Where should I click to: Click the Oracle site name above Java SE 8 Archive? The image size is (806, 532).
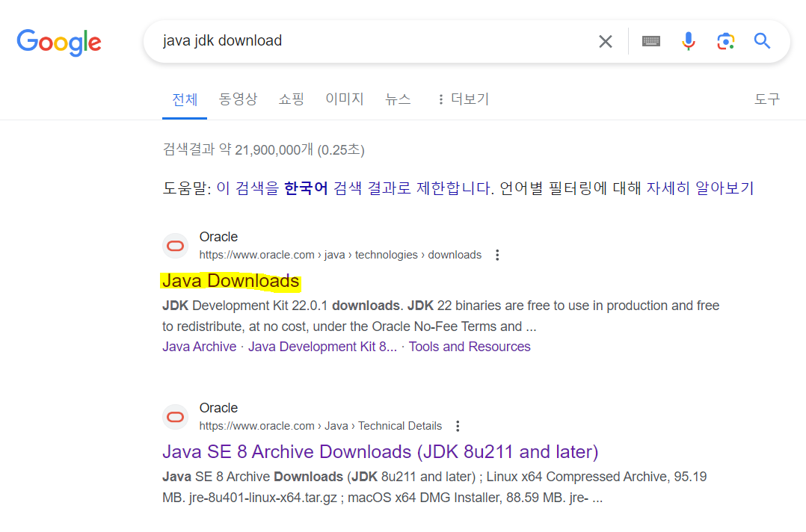218,408
